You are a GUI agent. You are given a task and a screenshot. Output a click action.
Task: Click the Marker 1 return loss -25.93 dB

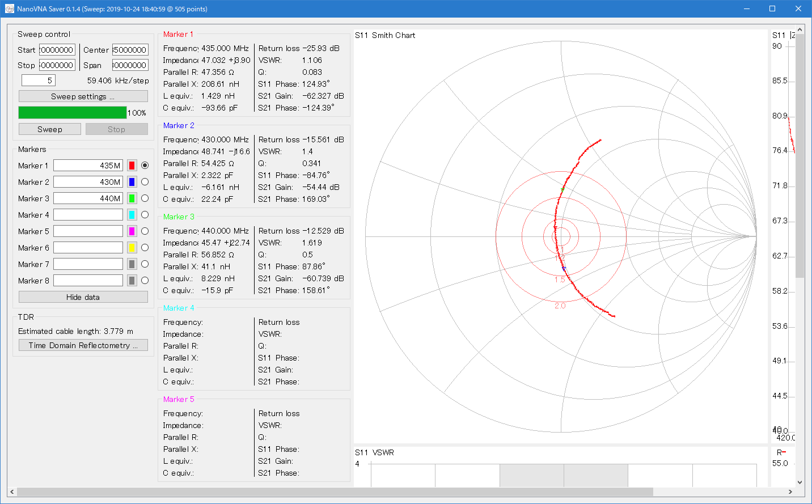click(x=321, y=48)
